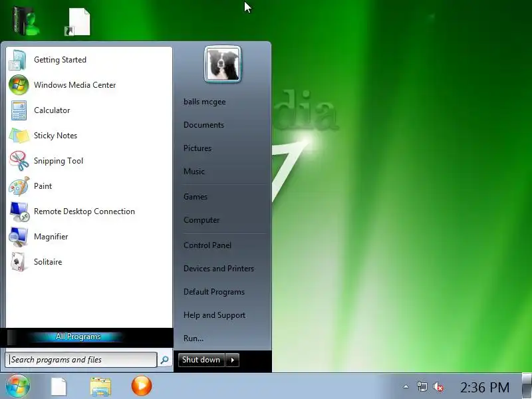Open Documents from Start menu
Image resolution: width=532 pixels, height=399 pixels.
pos(203,125)
